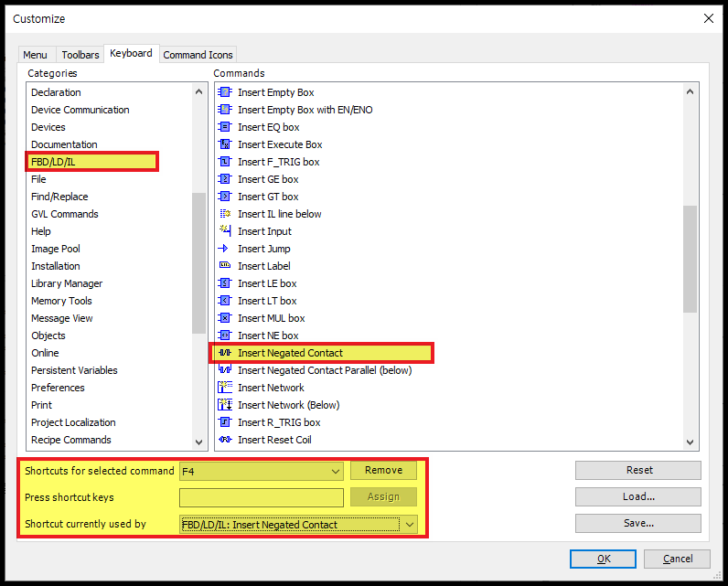Click the Insert MUL box icon
Screen dimensions: 728x586
[x=225, y=318]
